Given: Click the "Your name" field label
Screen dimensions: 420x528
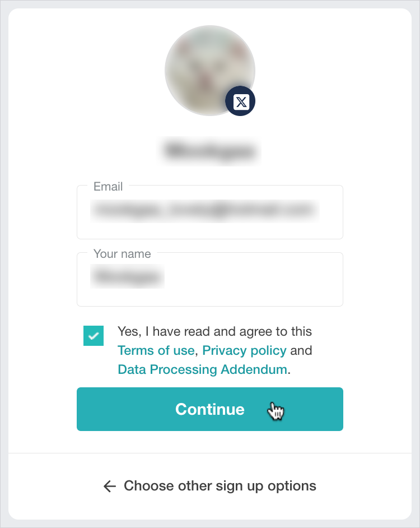Looking at the screenshot, I should [x=122, y=254].
